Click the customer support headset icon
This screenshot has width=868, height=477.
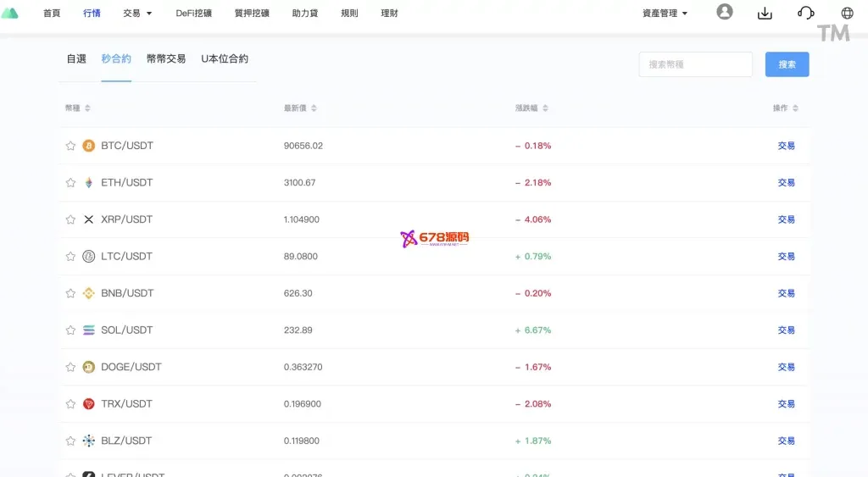click(806, 13)
